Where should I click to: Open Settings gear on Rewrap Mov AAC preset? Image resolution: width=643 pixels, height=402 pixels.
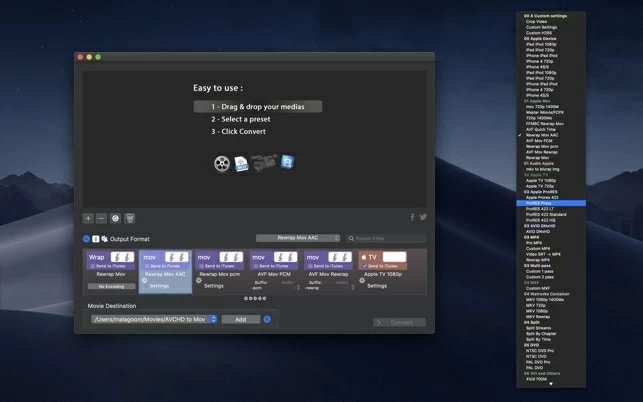[144, 281]
